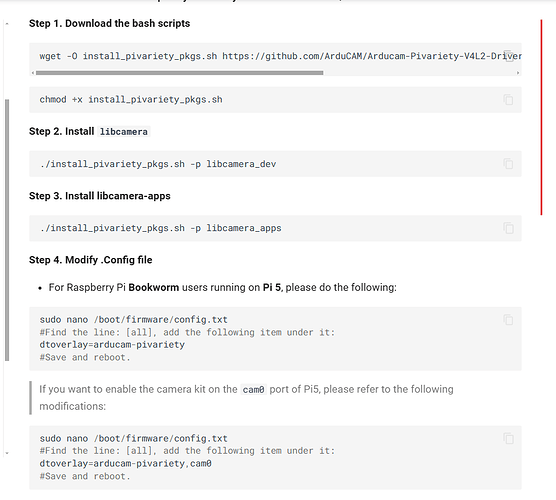Copy the libcamera_apps install command
The image size is (556, 500).
click(508, 228)
